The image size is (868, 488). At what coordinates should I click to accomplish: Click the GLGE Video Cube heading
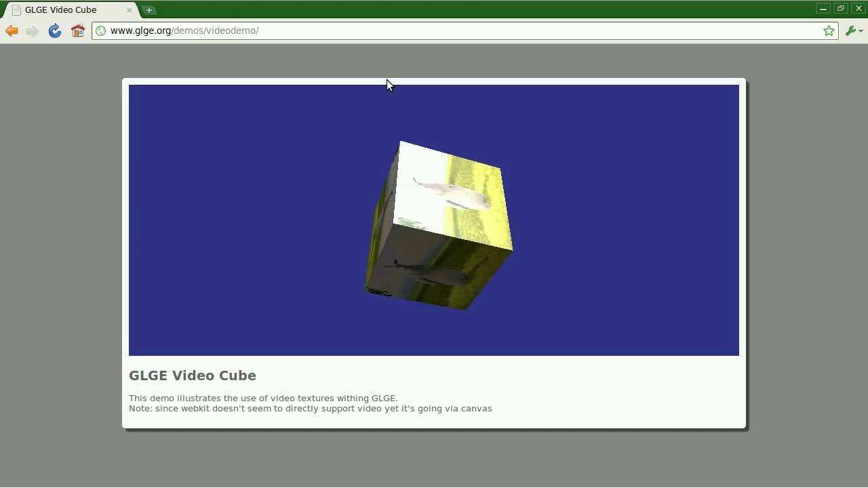click(193, 375)
